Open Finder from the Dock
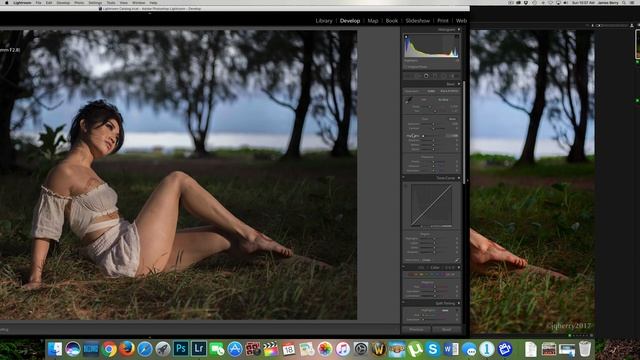 click(x=55, y=349)
